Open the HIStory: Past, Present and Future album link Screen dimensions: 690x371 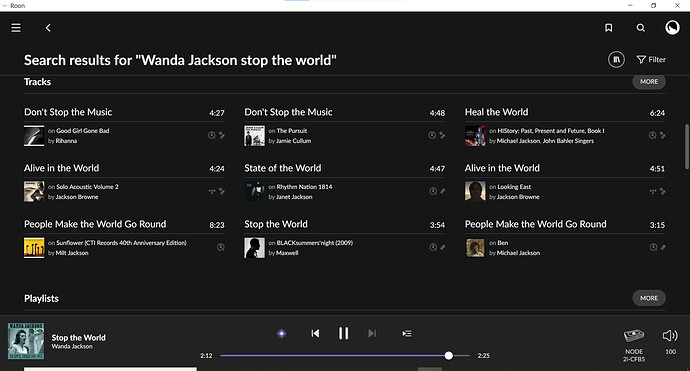click(551, 131)
